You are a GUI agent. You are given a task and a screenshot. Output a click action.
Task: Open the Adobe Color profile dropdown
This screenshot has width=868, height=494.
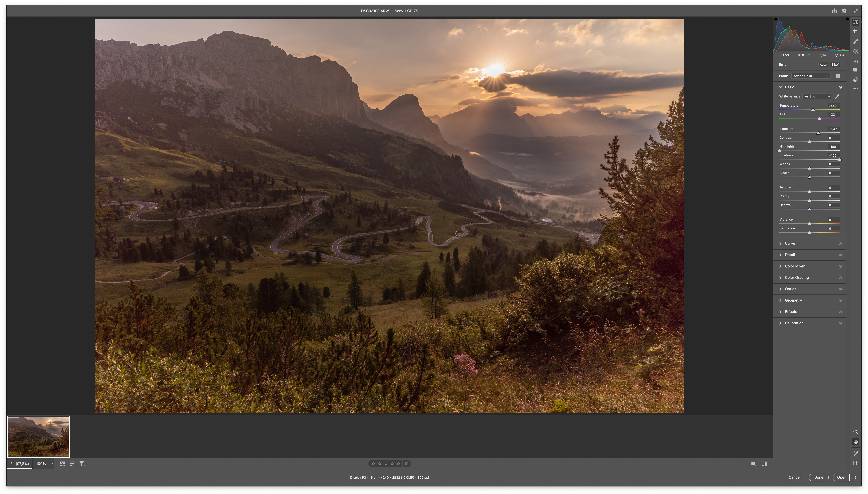point(811,76)
